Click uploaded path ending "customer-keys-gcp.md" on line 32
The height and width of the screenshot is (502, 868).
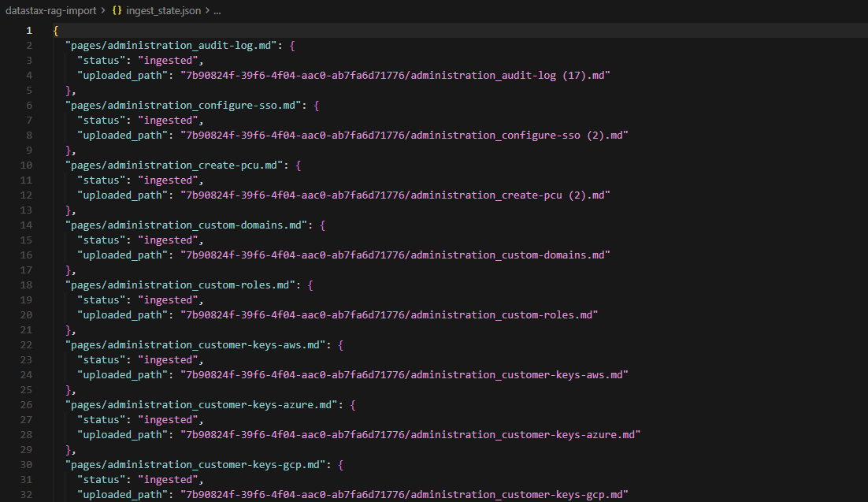pyautogui.click(x=405, y=494)
